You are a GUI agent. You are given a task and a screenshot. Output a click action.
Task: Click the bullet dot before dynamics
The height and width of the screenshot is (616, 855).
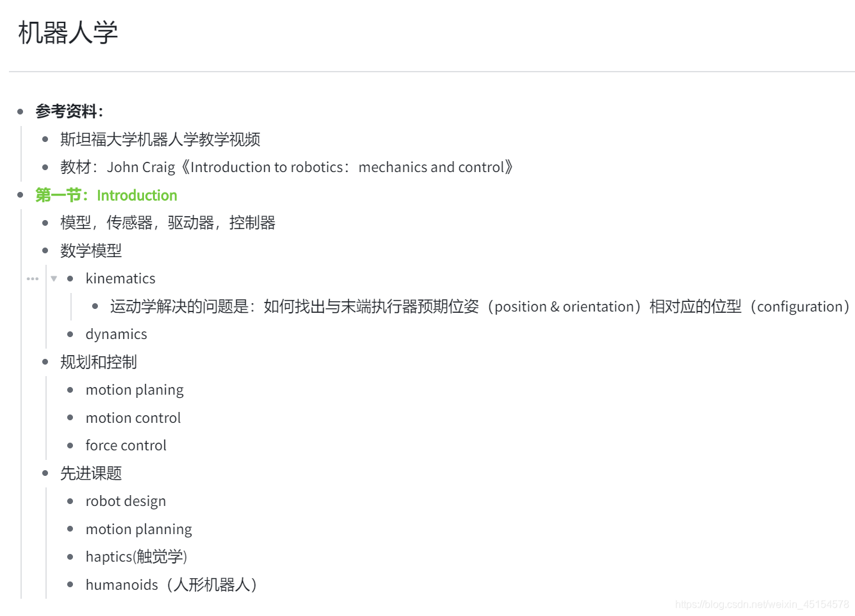tap(70, 334)
